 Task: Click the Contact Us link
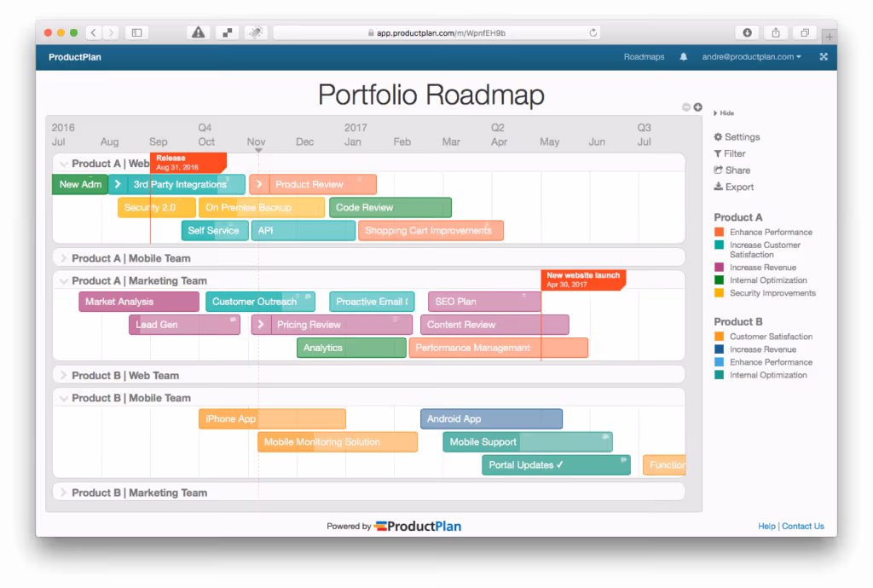[802, 526]
